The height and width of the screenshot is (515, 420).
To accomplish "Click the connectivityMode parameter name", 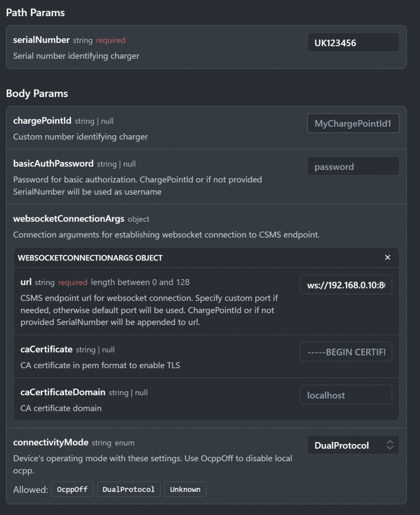I will tap(51, 443).
